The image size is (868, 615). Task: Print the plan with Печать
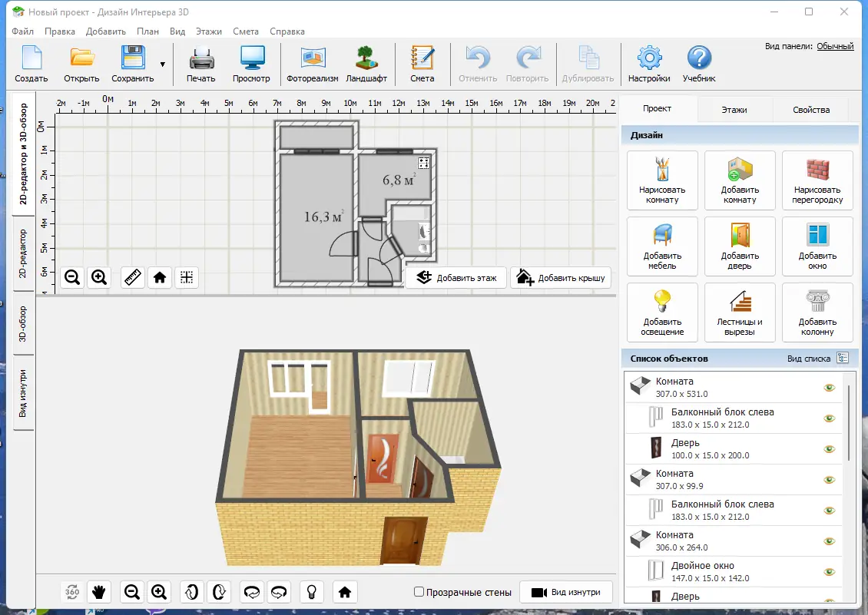pyautogui.click(x=201, y=64)
